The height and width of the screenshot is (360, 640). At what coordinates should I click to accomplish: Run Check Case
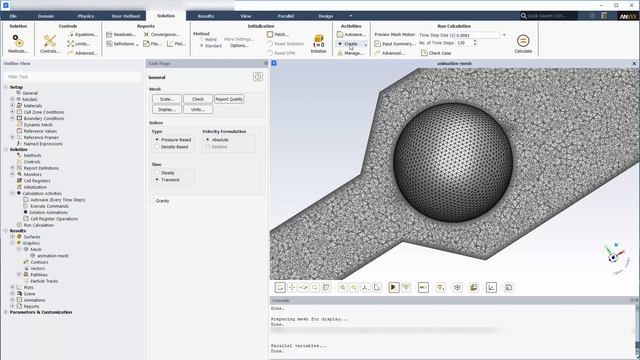tap(436, 53)
